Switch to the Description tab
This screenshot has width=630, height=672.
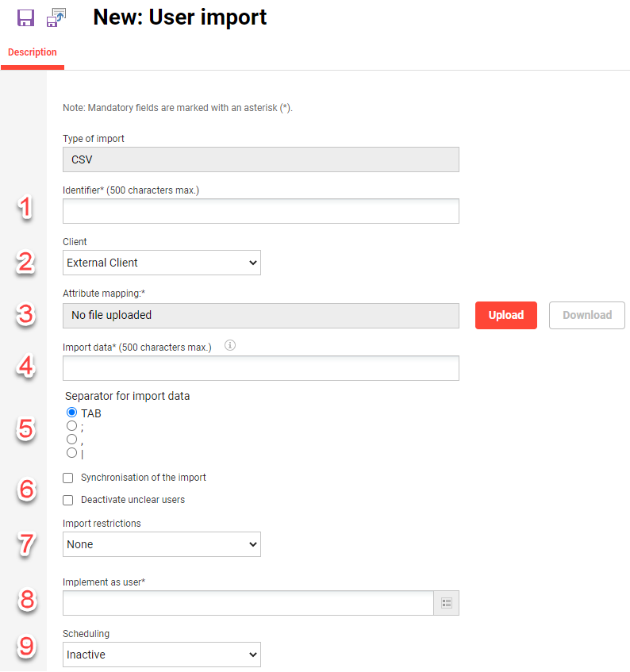32,52
